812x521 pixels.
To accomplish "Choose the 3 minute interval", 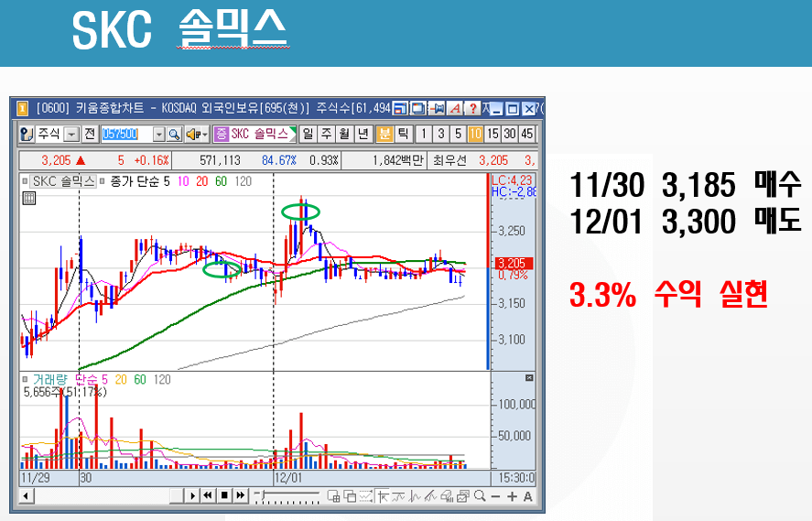I will (440, 135).
